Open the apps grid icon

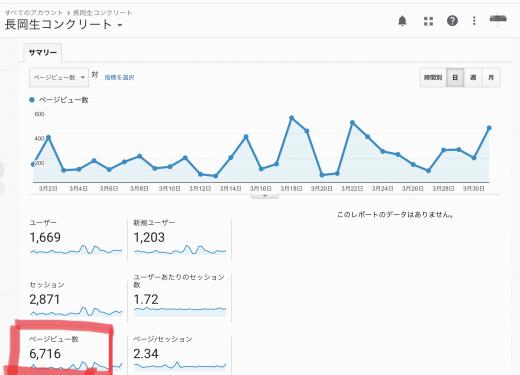tap(428, 21)
